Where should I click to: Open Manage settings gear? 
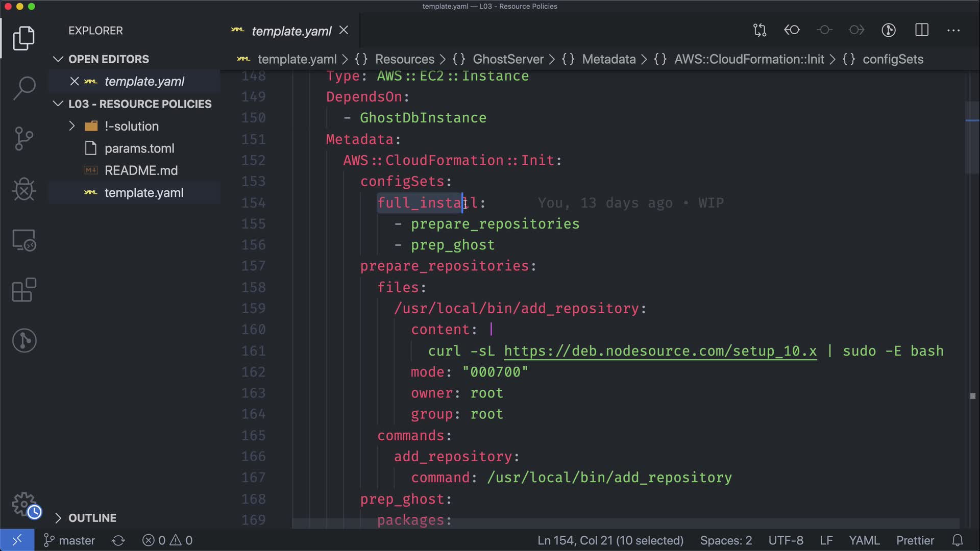pos(24,505)
